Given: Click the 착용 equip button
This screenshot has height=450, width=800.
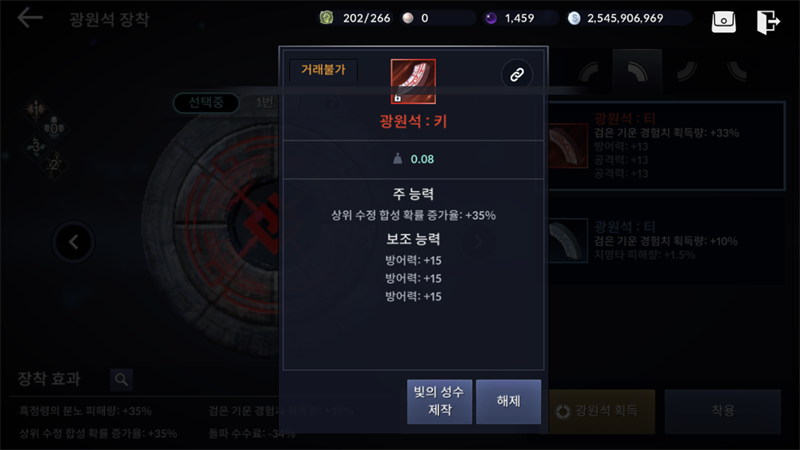Looking at the screenshot, I should coord(722,411).
